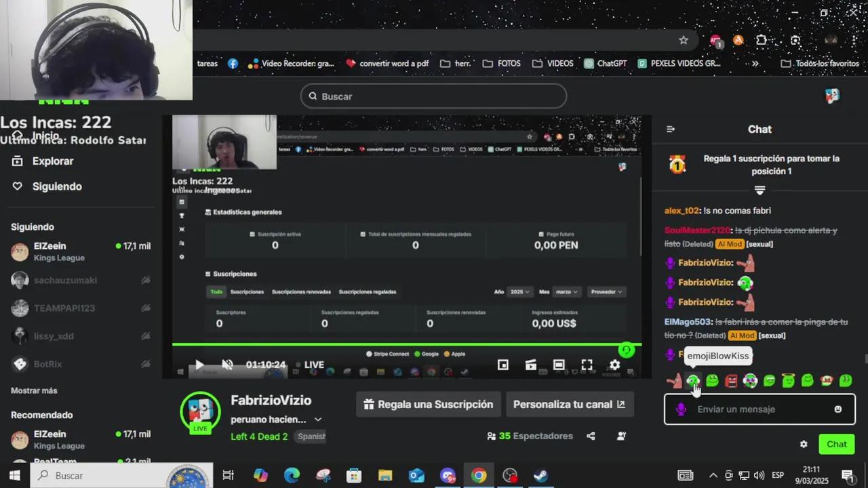Open the sachauzumaki channel
The image size is (868, 488).
tap(81, 280)
